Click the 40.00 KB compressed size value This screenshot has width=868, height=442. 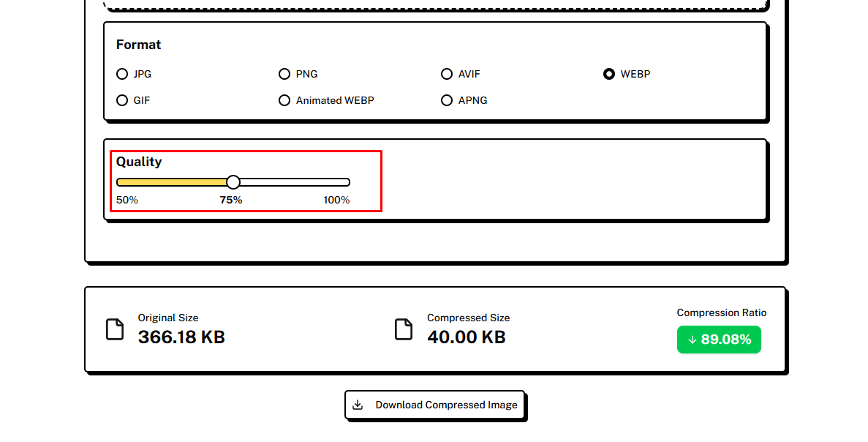click(x=467, y=337)
